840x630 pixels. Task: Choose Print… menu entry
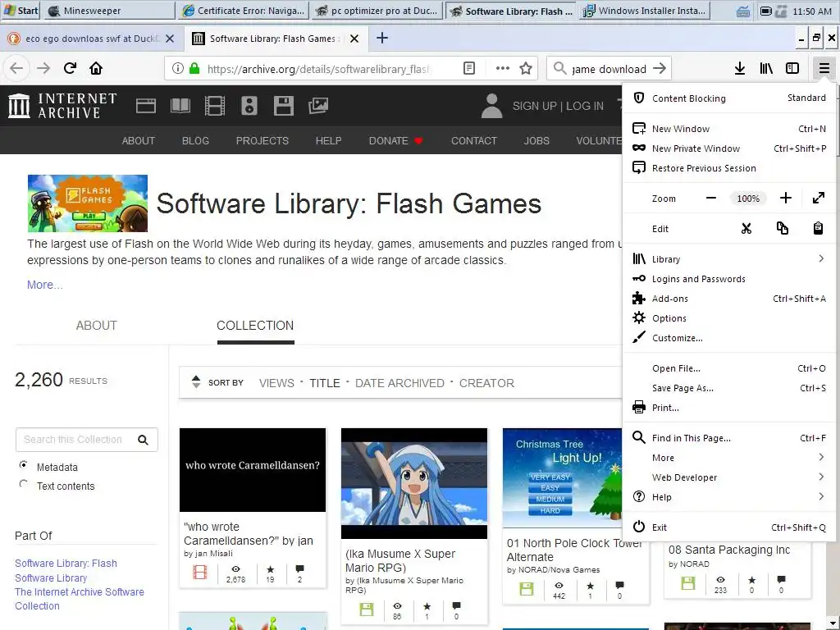[x=728, y=408]
